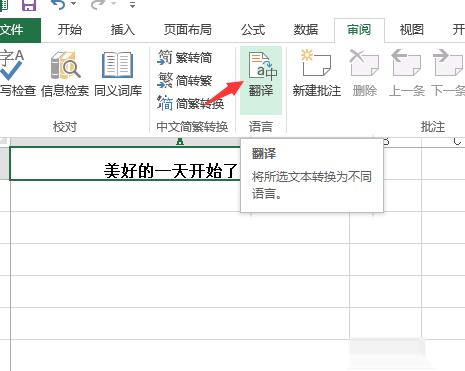
Task: Switch to the Formulas (公式) tab
Action: [x=253, y=30]
